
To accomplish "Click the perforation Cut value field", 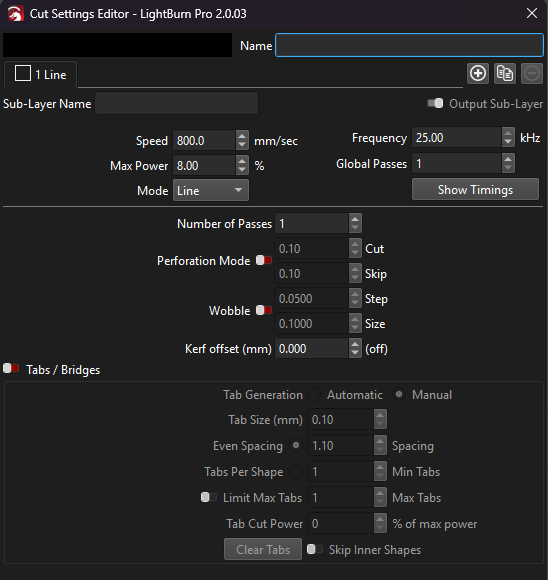I will coord(312,249).
